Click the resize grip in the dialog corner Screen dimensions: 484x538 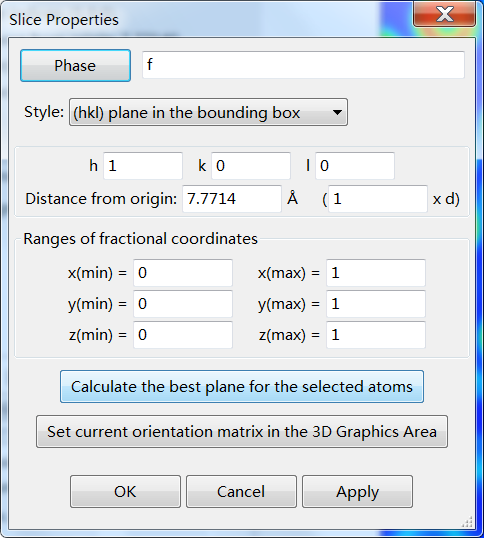tap(468, 522)
